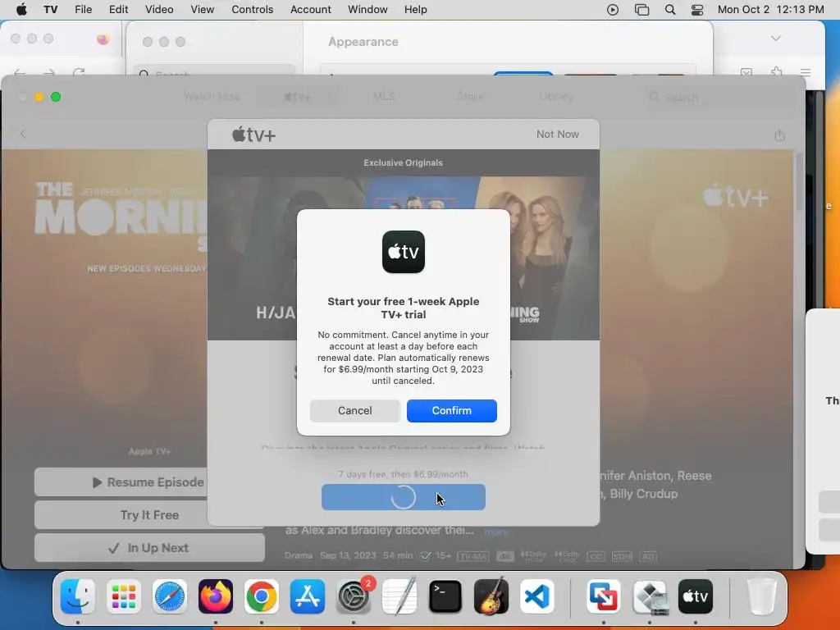This screenshot has width=840, height=630.
Task: Open Safari from the Dock
Action: (x=170, y=596)
